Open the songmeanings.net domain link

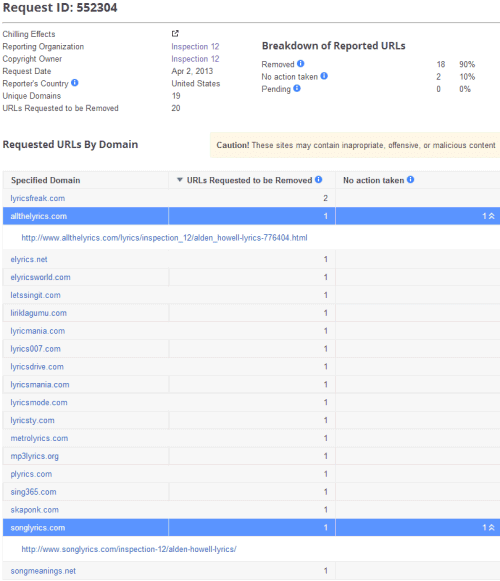43,571
